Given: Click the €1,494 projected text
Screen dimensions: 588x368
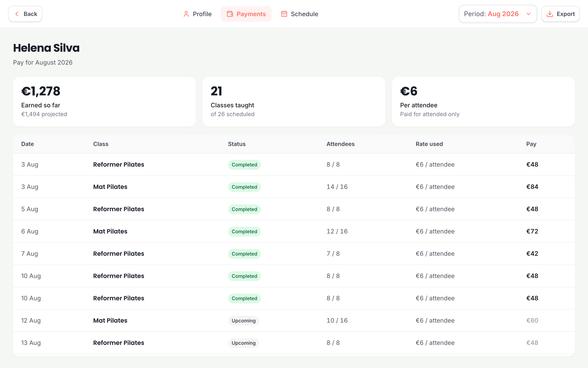Looking at the screenshot, I should [x=44, y=114].
